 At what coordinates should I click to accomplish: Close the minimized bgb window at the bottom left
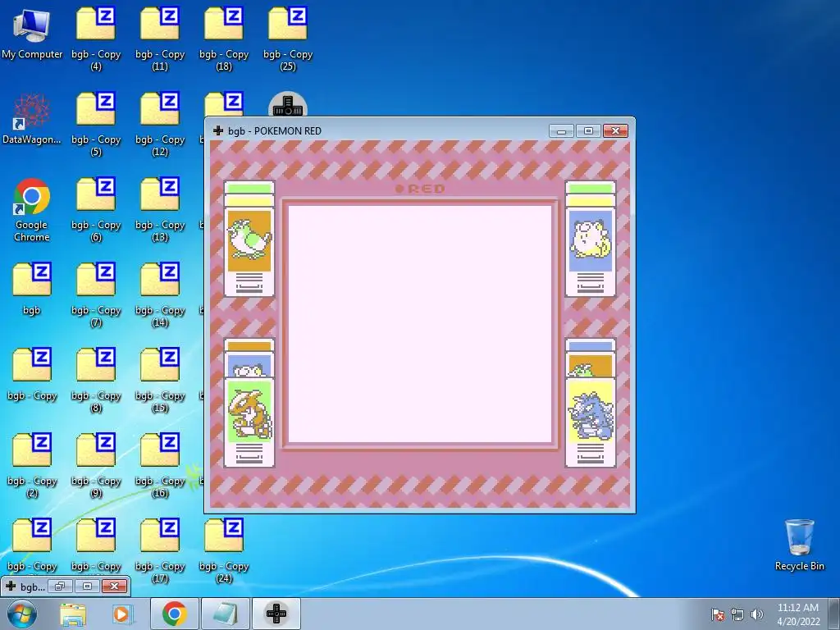114,586
